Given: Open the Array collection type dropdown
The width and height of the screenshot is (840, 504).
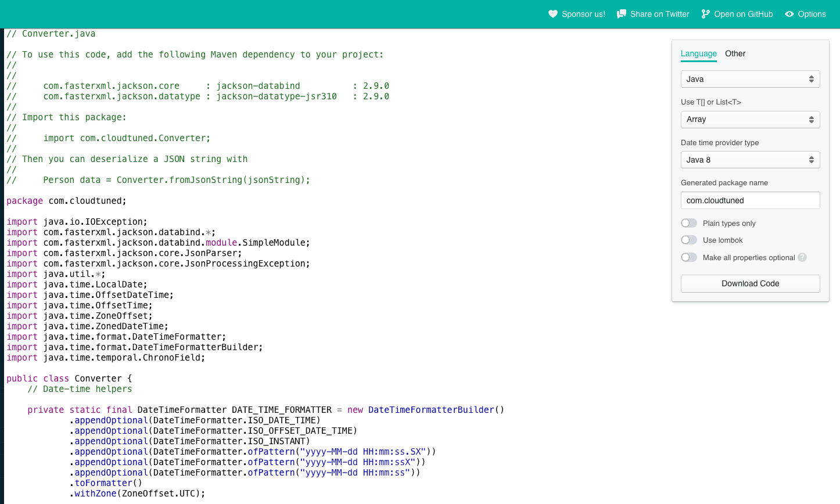Looking at the screenshot, I should click(750, 120).
